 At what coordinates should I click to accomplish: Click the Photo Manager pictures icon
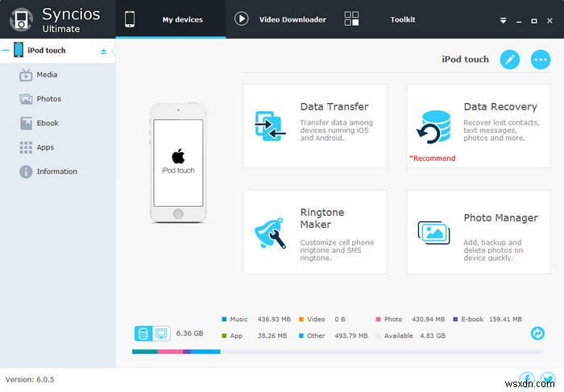(433, 233)
